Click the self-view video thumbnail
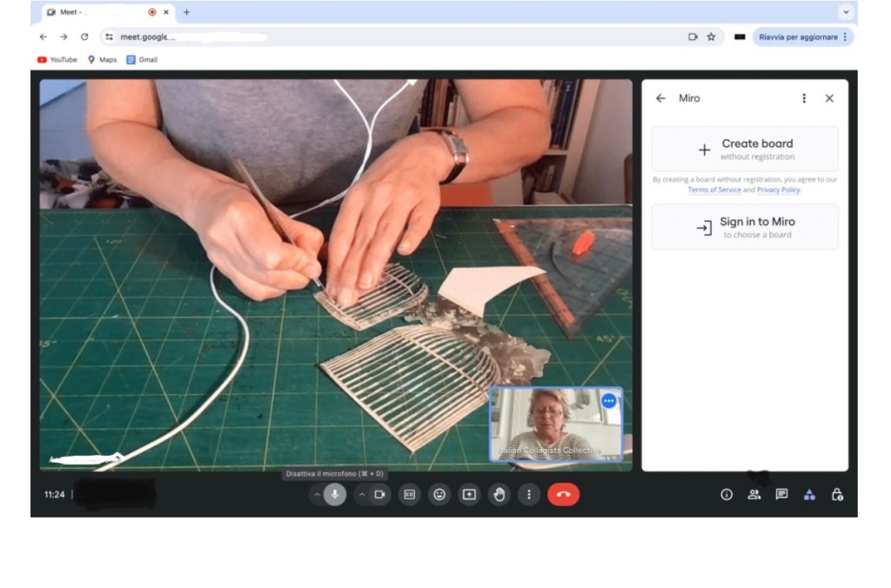The height and width of the screenshot is (588, 891). [x=556, y=423]
